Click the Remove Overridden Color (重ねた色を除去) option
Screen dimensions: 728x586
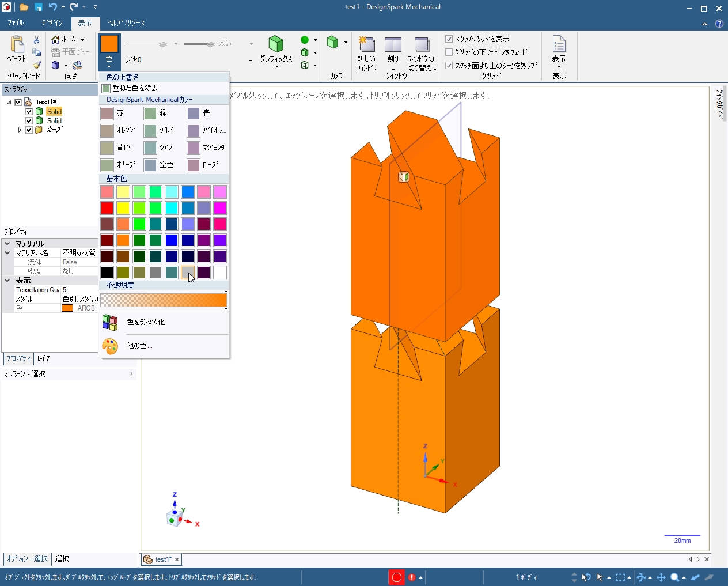point(135,88)
